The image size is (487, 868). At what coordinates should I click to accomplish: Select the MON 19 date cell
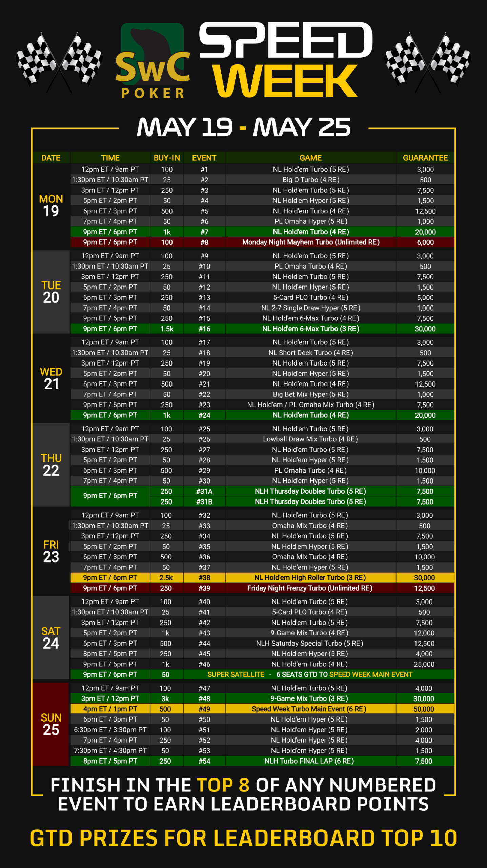pos(51,206)
